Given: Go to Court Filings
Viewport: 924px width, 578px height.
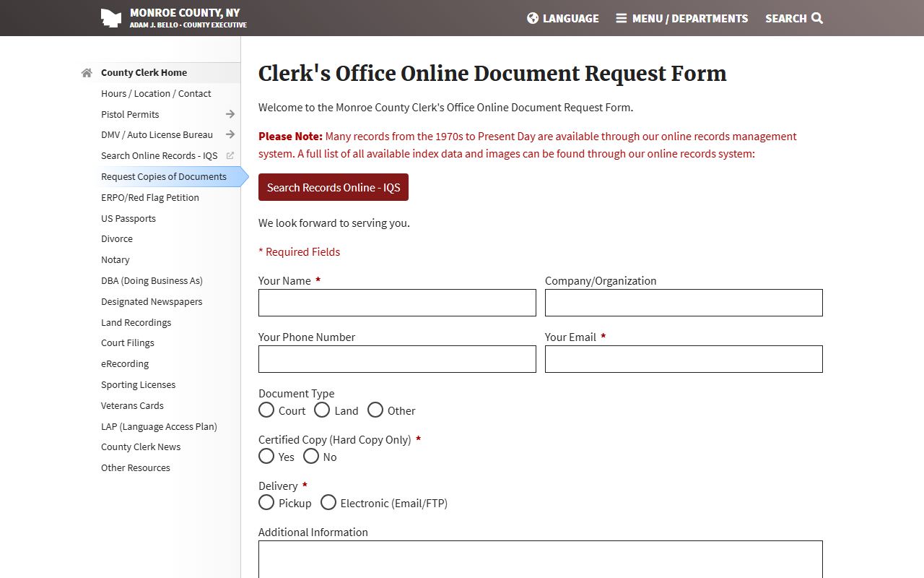Looking at the screenshot, I should coord(128,342).
